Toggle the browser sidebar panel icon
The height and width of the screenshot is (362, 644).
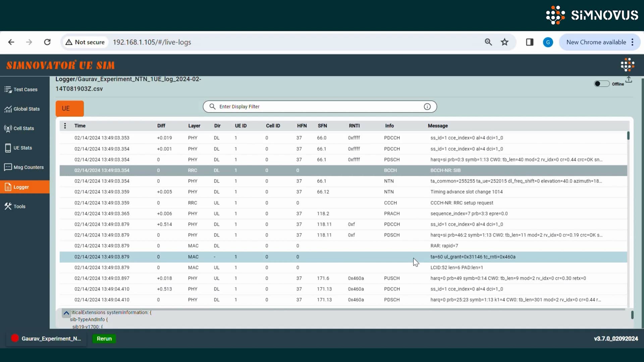529,42
